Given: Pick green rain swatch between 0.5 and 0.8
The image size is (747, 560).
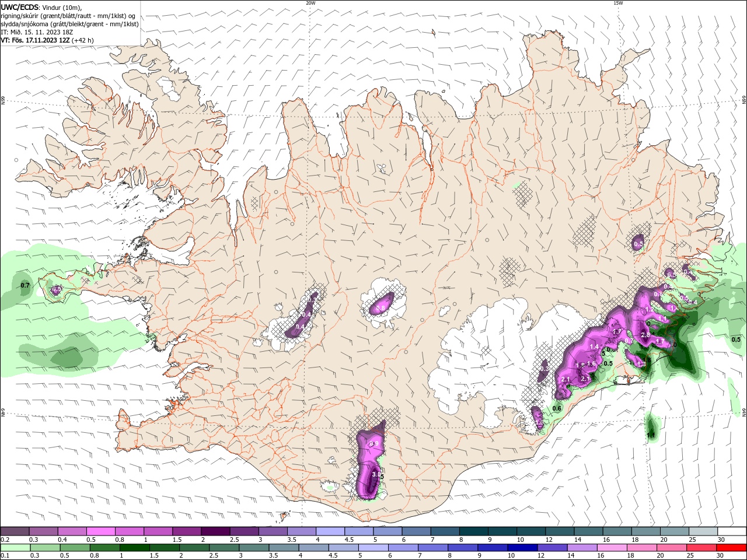Looking at the screenshot, I should [x=75, y=548].
